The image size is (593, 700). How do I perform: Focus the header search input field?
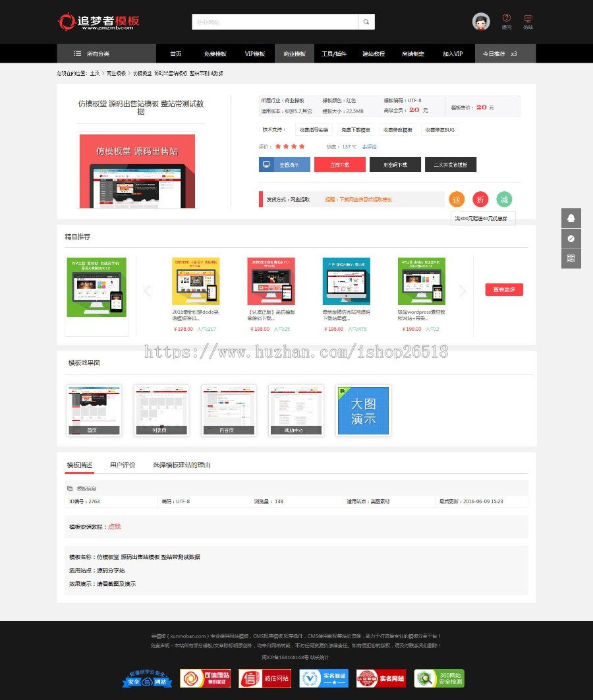(x=275, y=22)
